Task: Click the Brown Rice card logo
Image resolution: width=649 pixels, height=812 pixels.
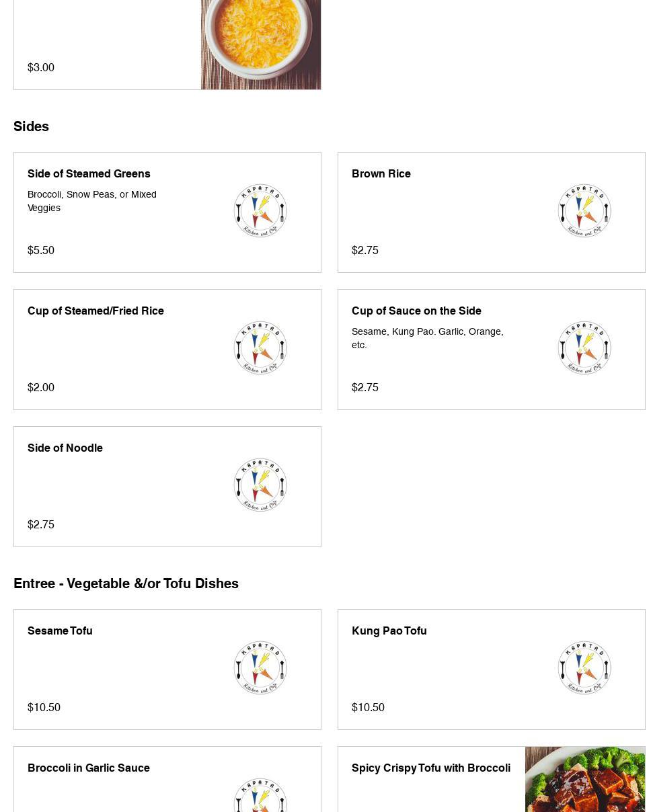Action: coord(584,211)
